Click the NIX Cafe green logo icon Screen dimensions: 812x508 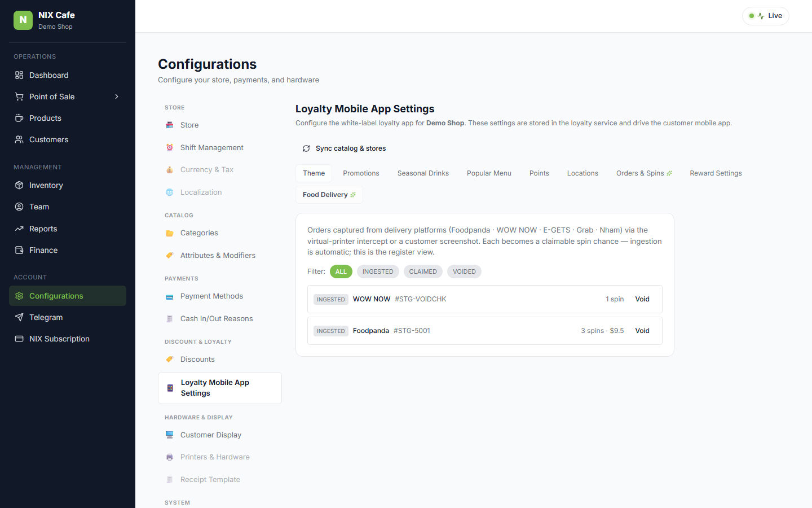click(23, 20)
